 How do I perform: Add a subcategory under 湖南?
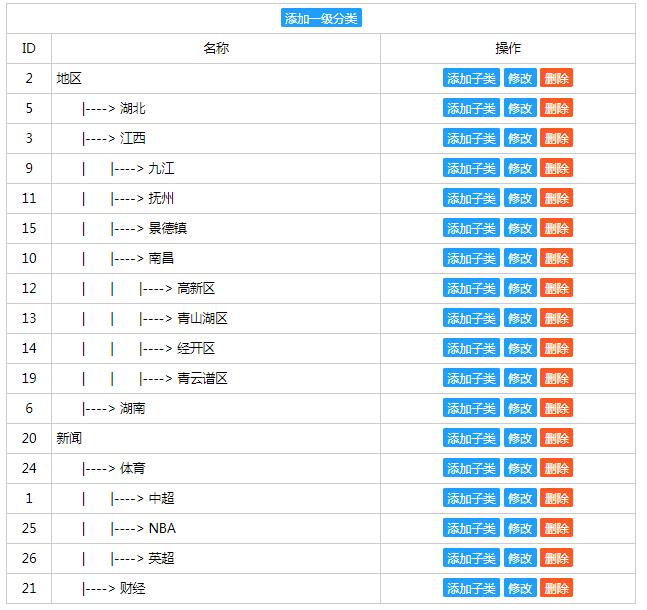(471, 408)
